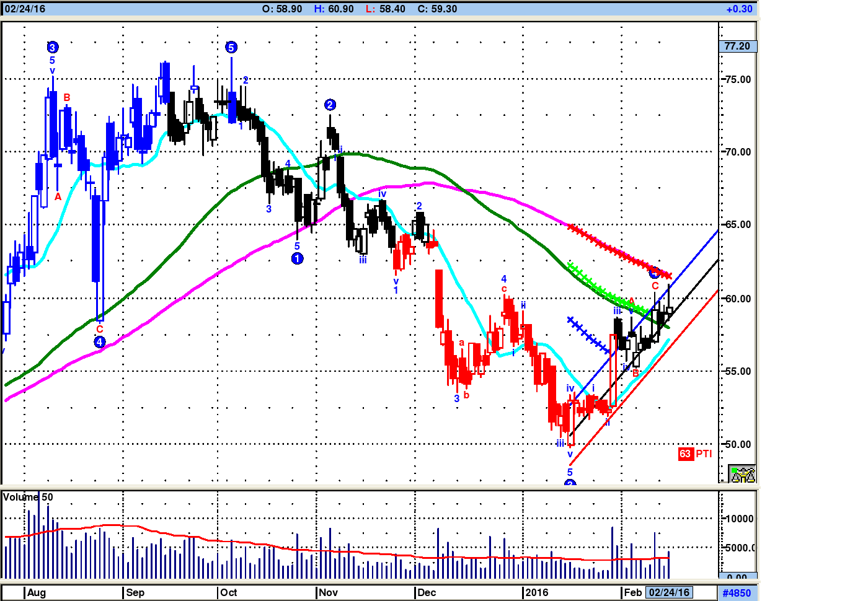Select the circled 3 wave marker above August

coord(53,47)
